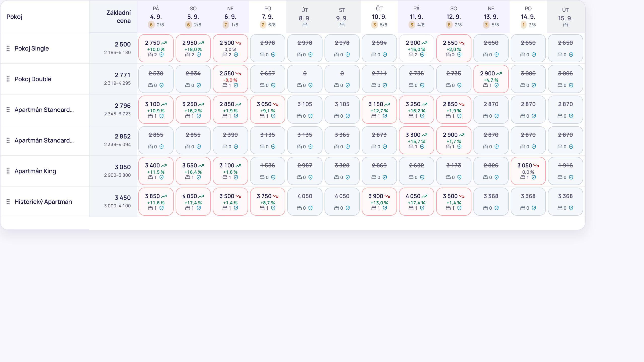The width and height of the screenshot is (644, 362).
Task: Click the shield icon in Pokoj Single 4. 9. cell
Action: [x=162, y=55]
